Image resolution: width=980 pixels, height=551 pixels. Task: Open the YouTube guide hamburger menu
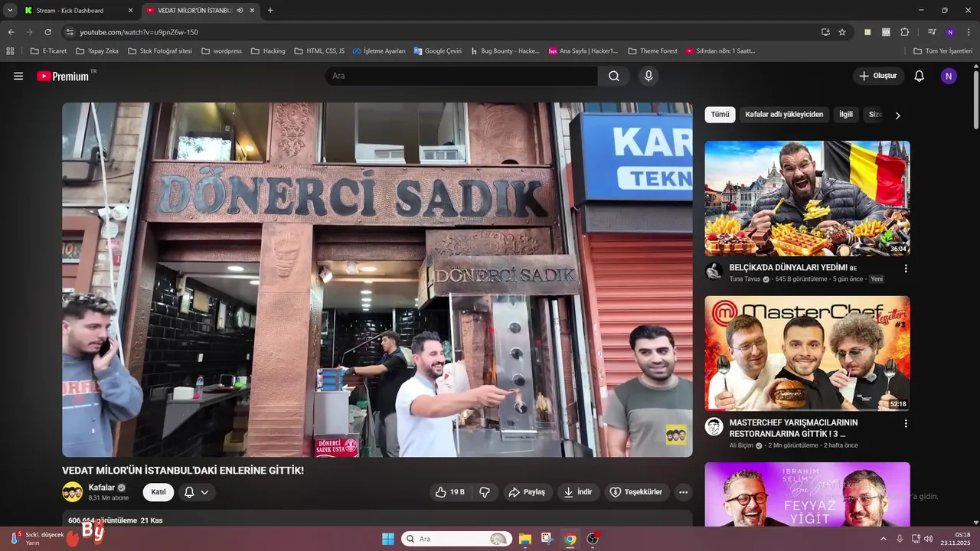(18, 76)
